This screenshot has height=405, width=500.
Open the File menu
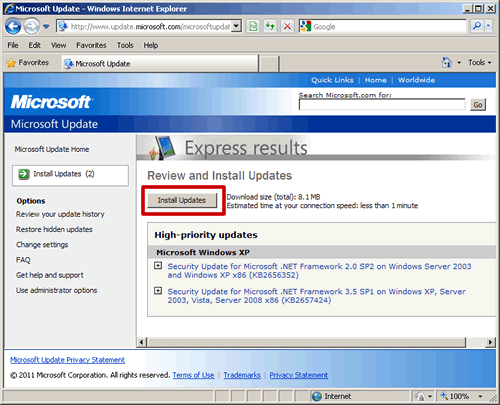[x=13, y=45]
